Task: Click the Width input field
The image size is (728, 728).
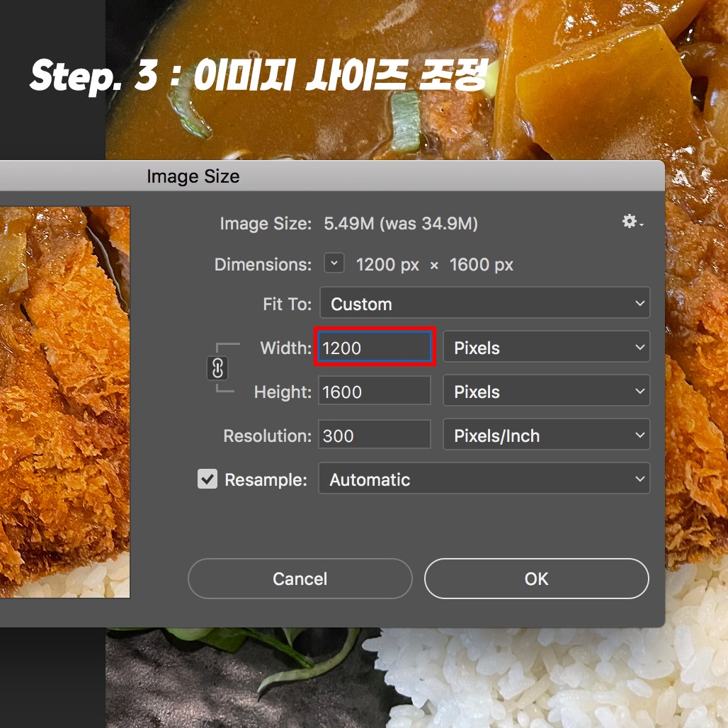Action: pyautogui.click(x=375, y=347)
